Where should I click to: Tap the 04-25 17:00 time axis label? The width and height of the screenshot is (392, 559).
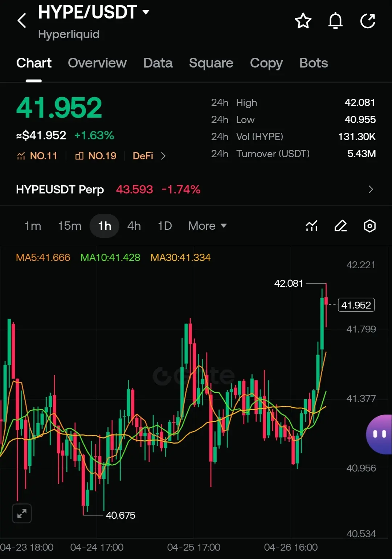pos(194,547)
